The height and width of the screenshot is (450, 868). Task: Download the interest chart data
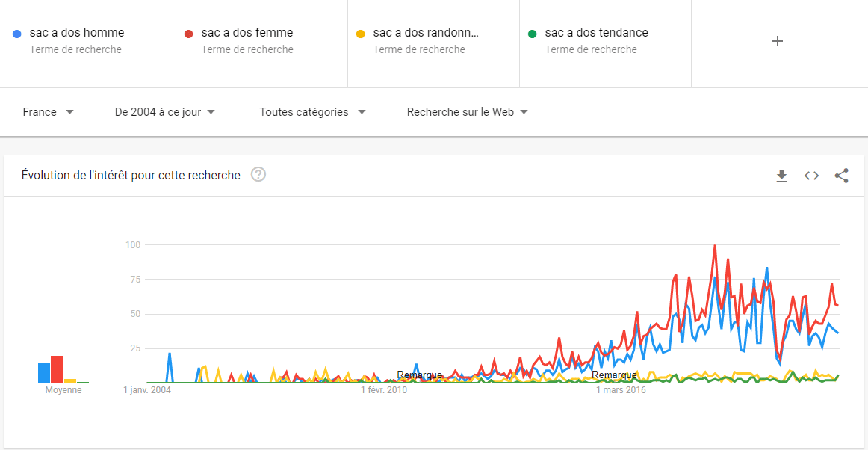coord(781,176)
